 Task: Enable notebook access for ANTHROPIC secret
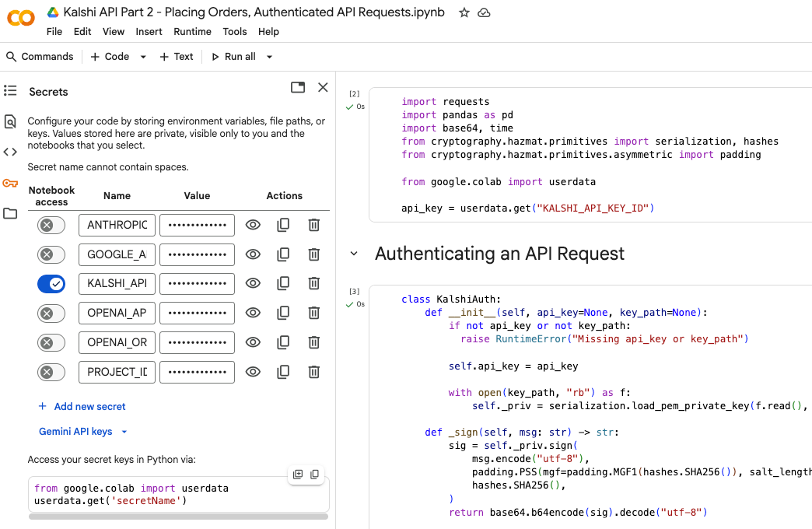(x=51, y=225)
